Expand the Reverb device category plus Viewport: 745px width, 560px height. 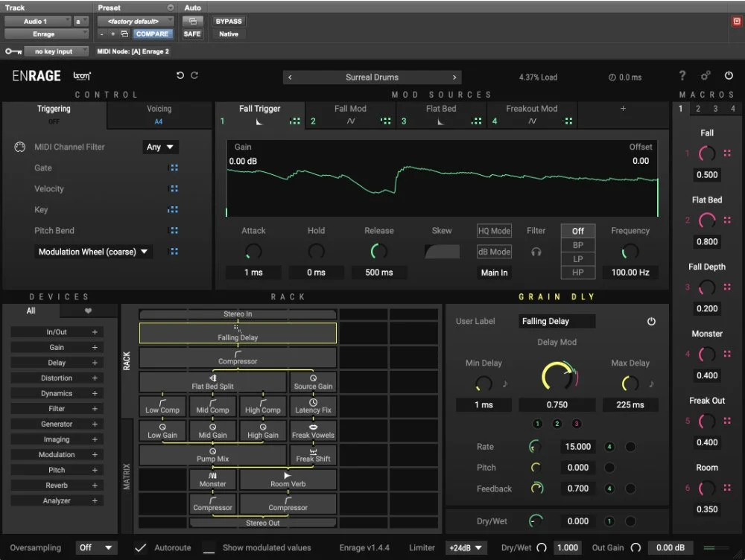click(95, 486)
